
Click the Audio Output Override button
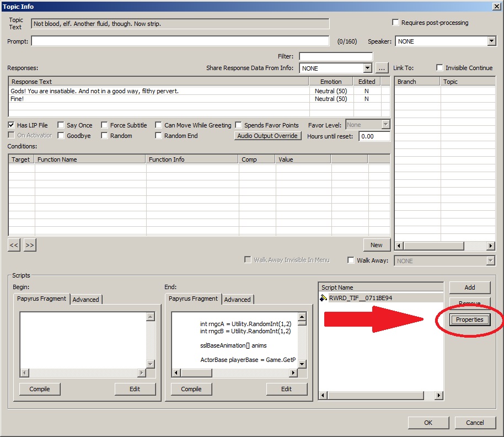pyautogui.click(x=267, y=136)
